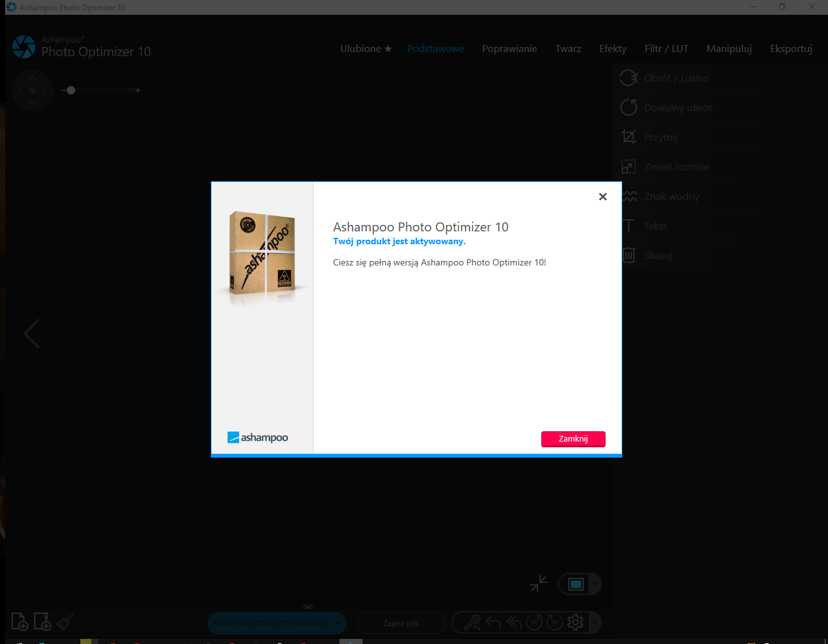The height and width of the screenshot is (644, 828).
Task: Select the yellow thumbnail in the filmstrip
Action: coord(89,640)
